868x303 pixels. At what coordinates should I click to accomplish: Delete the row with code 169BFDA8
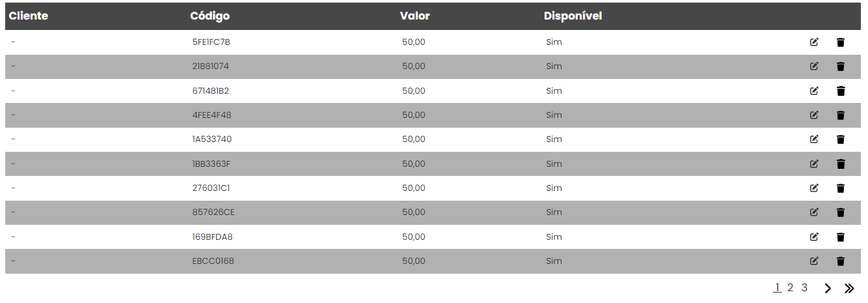(841, 237)
